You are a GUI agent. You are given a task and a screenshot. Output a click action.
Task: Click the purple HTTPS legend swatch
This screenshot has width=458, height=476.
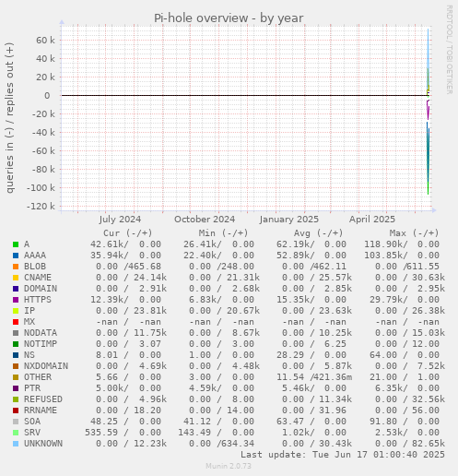tap(16, 300)
